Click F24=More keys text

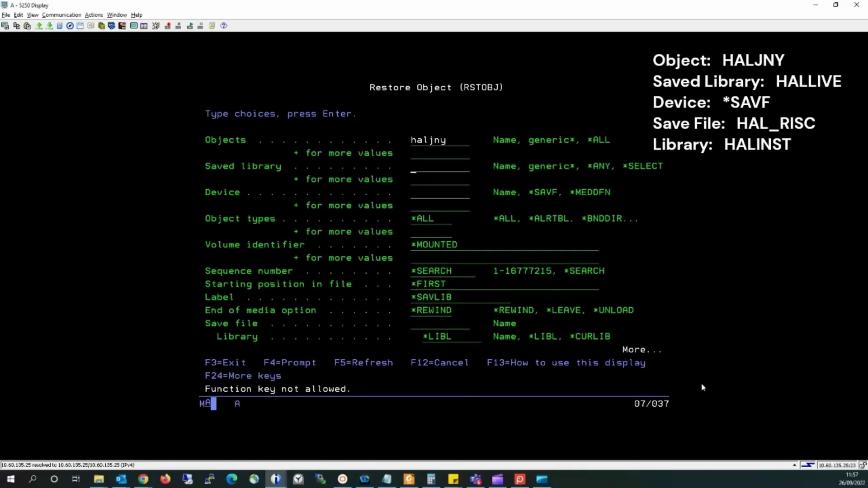[243, 376]
